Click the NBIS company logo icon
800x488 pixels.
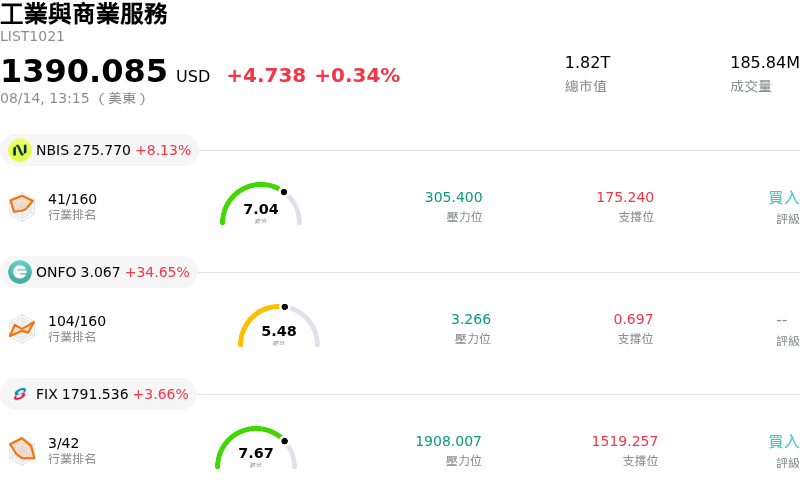pos(20,150)
